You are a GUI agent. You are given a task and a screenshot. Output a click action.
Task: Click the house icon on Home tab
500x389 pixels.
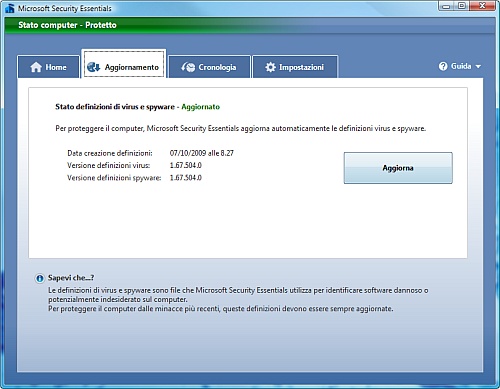point(36,67)
